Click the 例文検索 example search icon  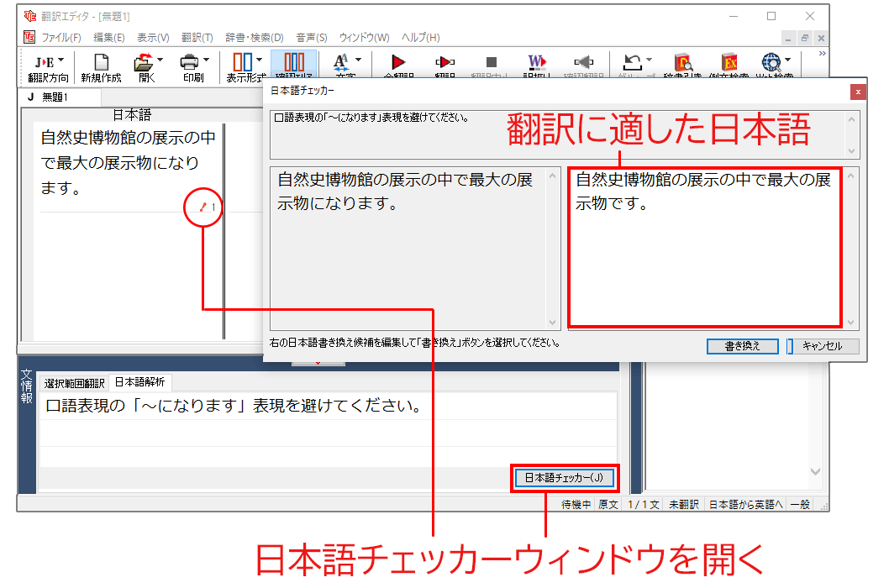[x=729, y=62]
